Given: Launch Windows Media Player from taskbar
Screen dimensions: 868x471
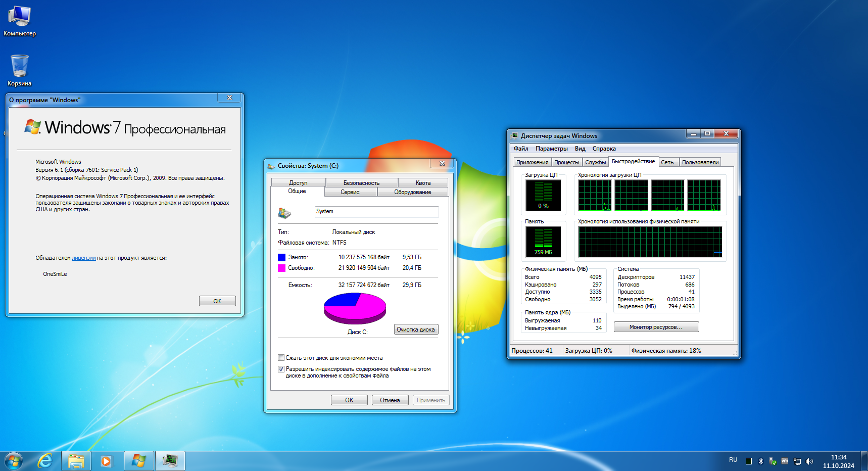Looking at the screenshot, I should (x=106, y=461).
